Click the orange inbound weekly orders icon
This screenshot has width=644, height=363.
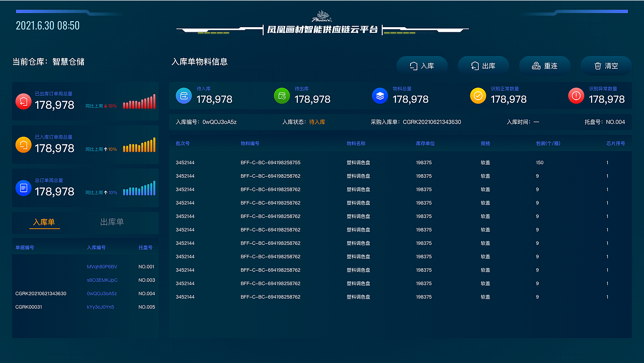[x=24, y=145]
